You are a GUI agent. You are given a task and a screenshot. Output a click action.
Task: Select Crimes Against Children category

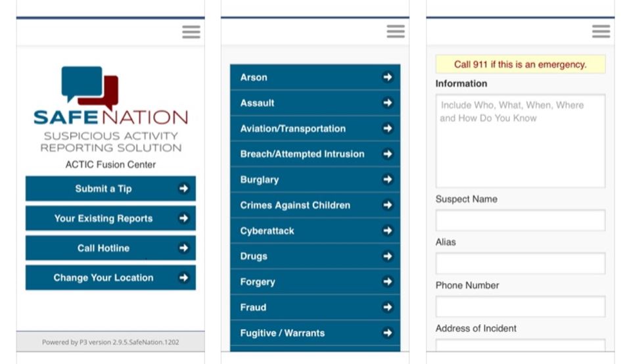[315, 205]
